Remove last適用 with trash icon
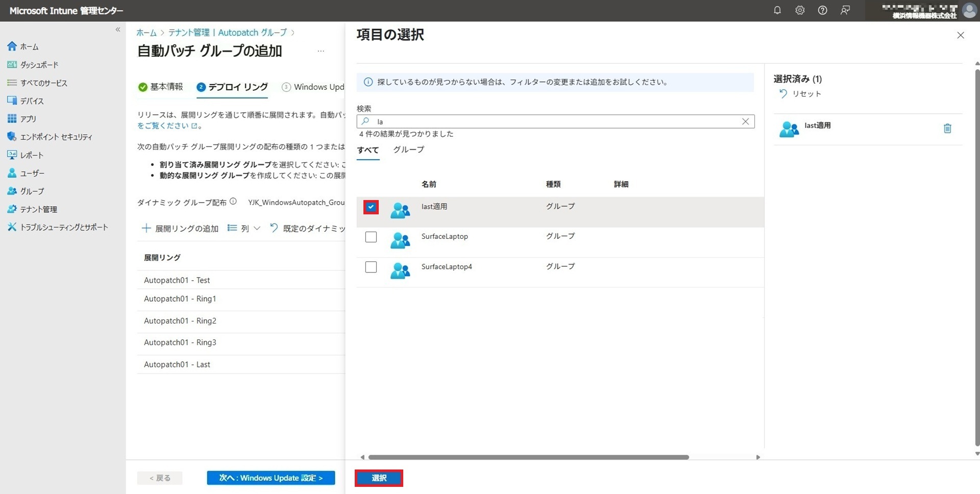This screenshot has height=494, width=980. (947, 129)
